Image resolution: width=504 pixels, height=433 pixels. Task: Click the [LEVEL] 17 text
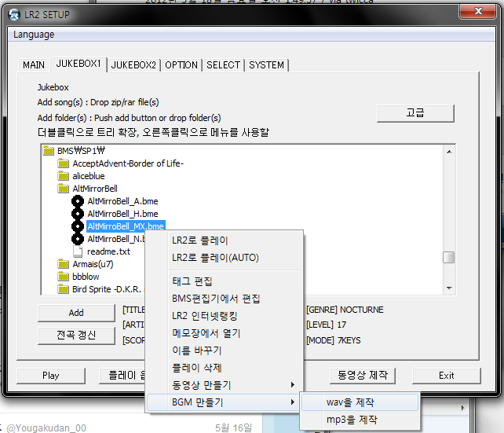327,325
